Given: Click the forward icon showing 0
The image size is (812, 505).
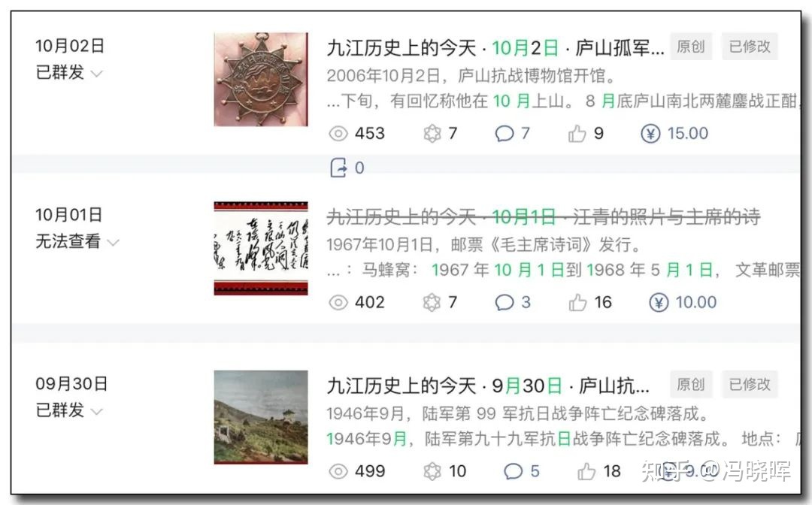Looking at the screenshot, I should (x=338, y=168).
